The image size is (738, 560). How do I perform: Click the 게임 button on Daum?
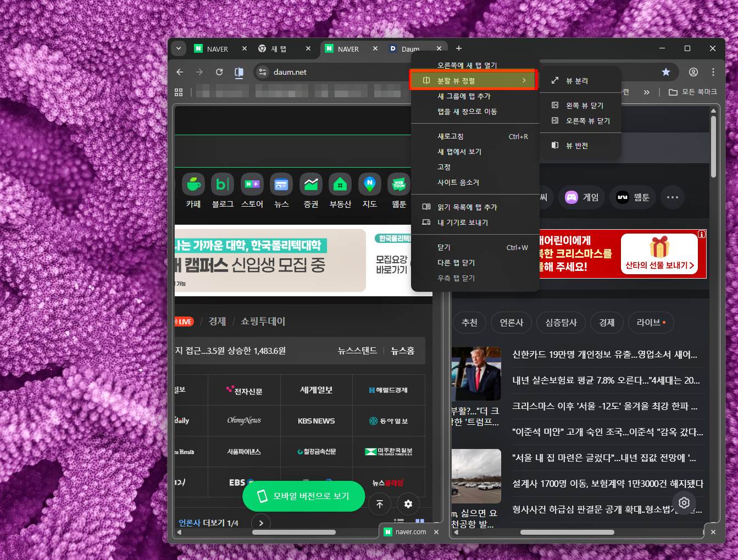[x=582, y=197]
